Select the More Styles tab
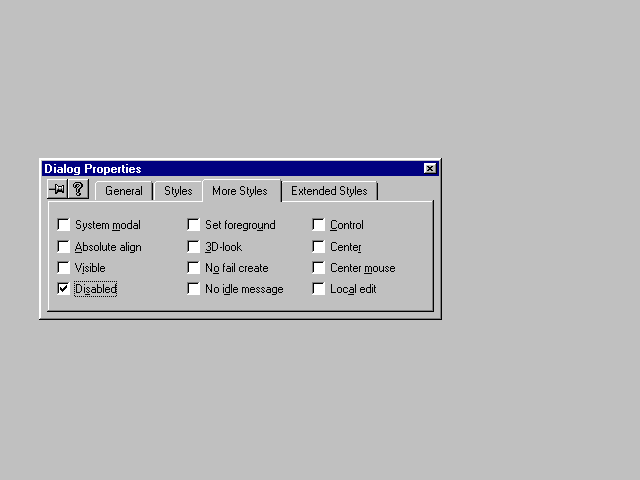The width and height of the screenshot is (640, 480). 240,190
